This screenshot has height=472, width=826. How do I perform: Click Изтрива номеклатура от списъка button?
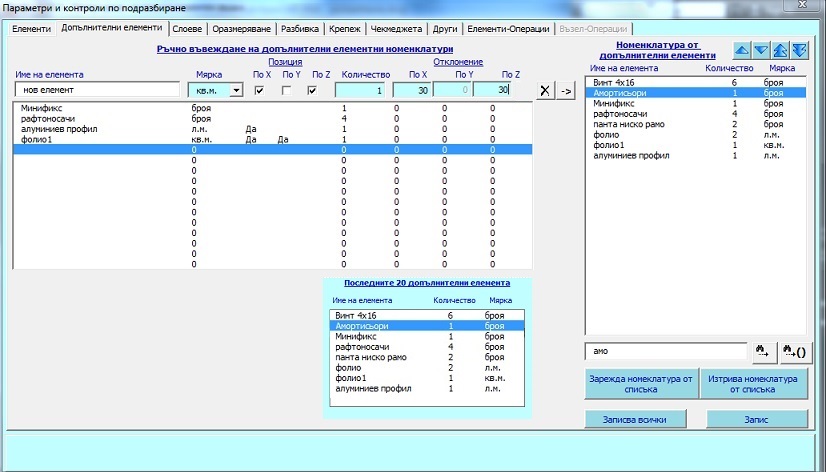pos(753,384)
